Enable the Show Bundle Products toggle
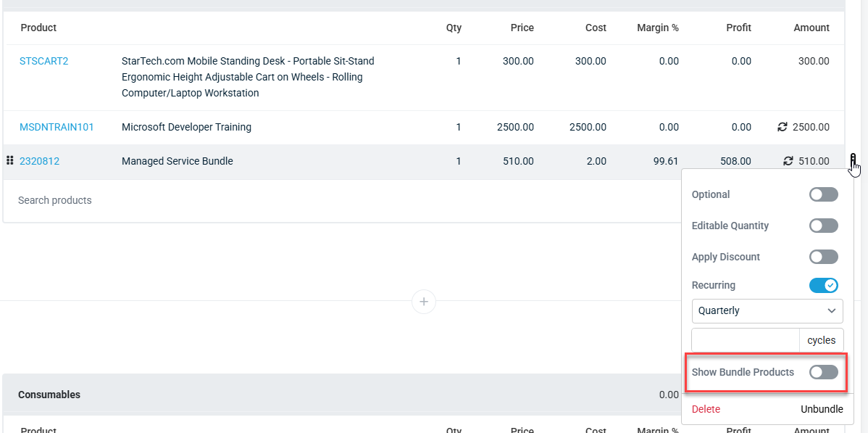This screenshot has width=868, height=433. (x=824, y=372)
